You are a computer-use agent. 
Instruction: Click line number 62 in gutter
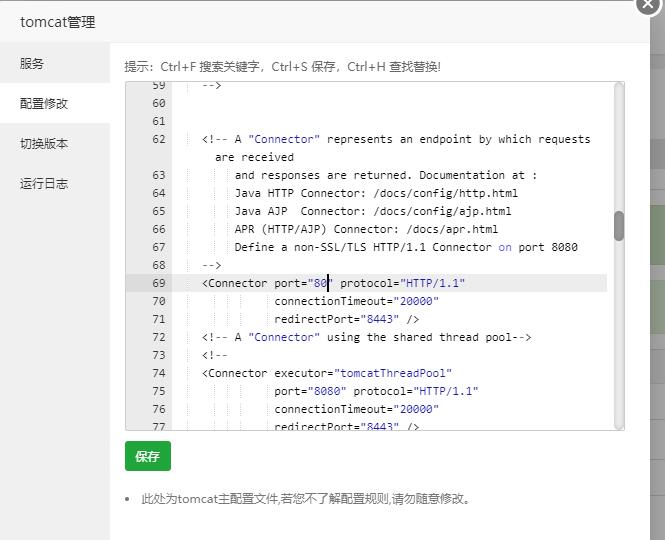[159, 139]
